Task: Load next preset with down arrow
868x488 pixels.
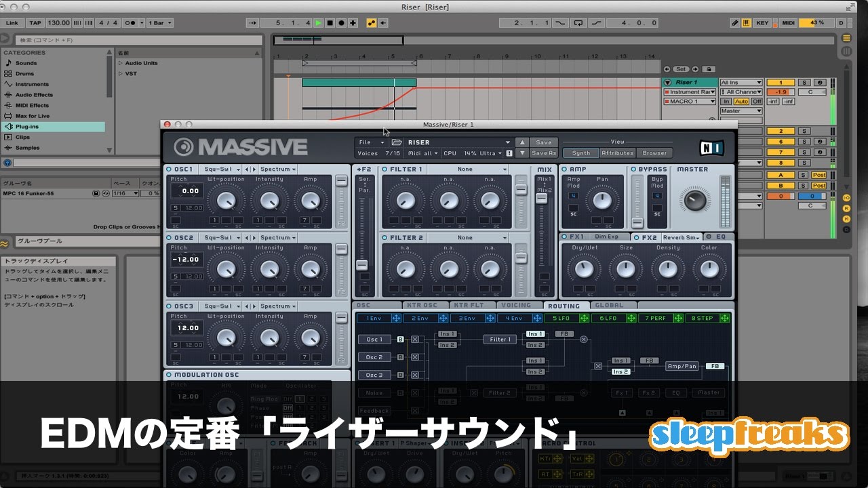Action: 521,153
